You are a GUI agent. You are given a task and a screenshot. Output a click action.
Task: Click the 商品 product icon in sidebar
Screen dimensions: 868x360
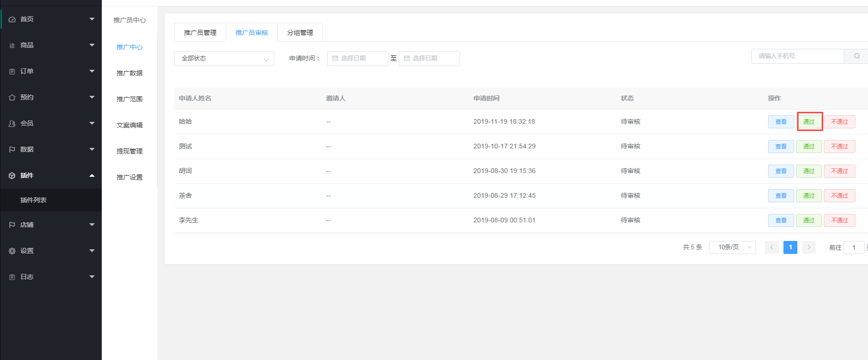(12, 46)
